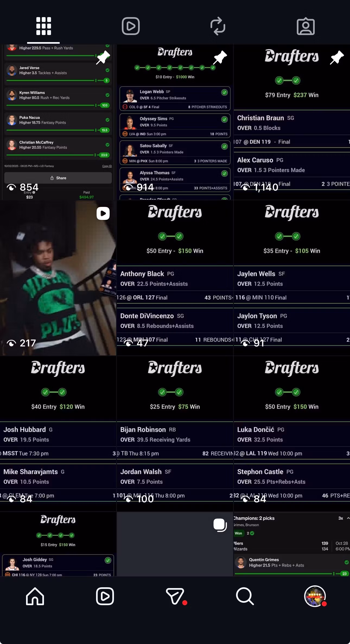The height and width of the screenshot is (644, 350).
Task: Tap Kyren Williams's progress bar showing 103
Action: [x=58, y=105]
